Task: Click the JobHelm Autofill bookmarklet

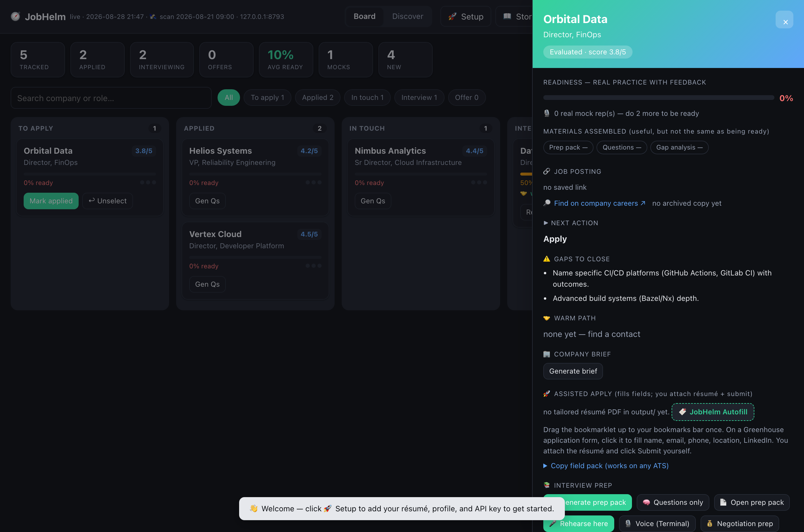Action: click(x=713, y=412)
